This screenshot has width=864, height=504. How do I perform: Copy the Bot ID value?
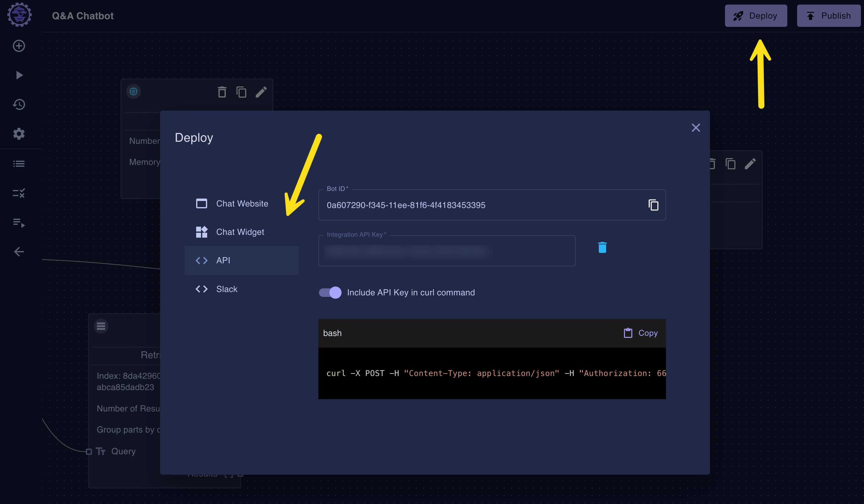pyautogui.click(x=653, y=205)
